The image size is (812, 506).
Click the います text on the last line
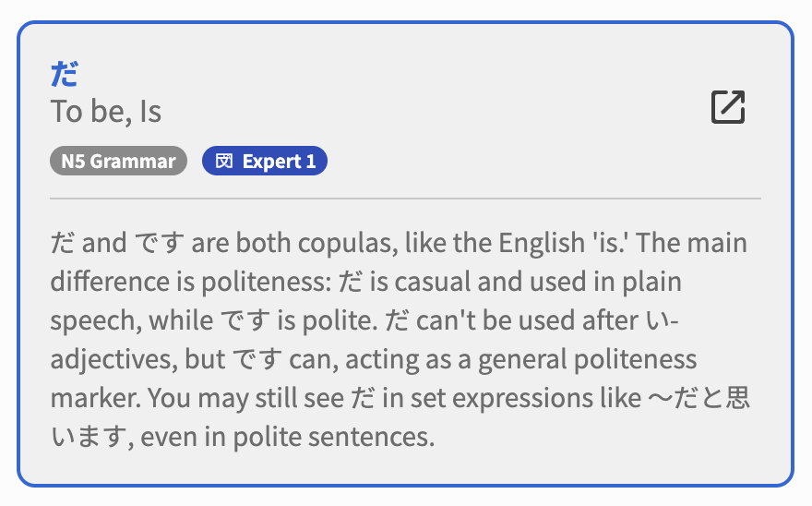tap(87, 437)
